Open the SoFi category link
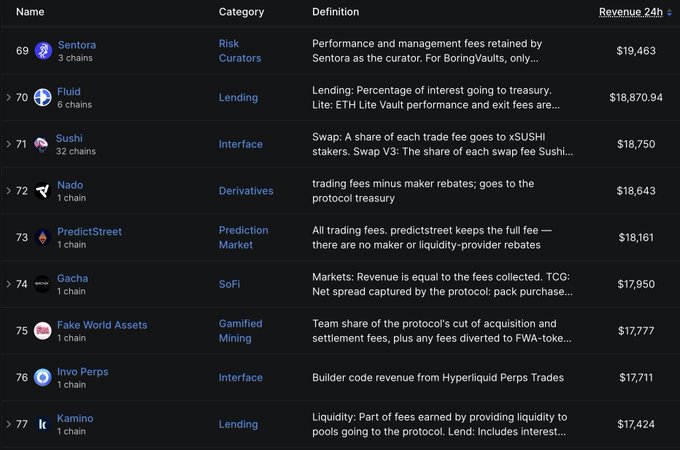The height and width of the screenshot is (450, 680). coord(229,284)
